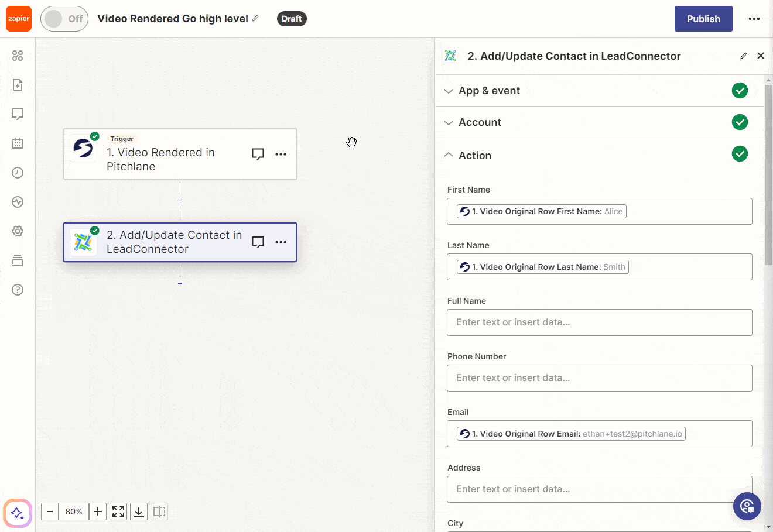Close the step editor panel

coord(761,56)
